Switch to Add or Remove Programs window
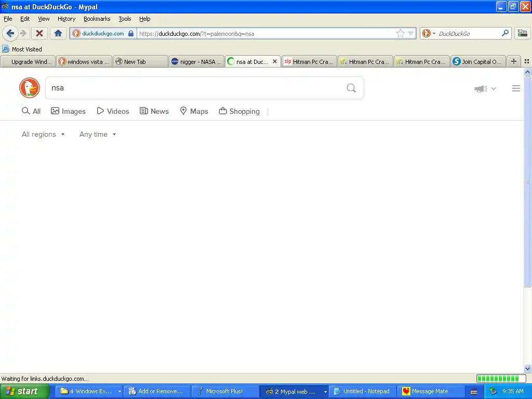 click(157, 392)
